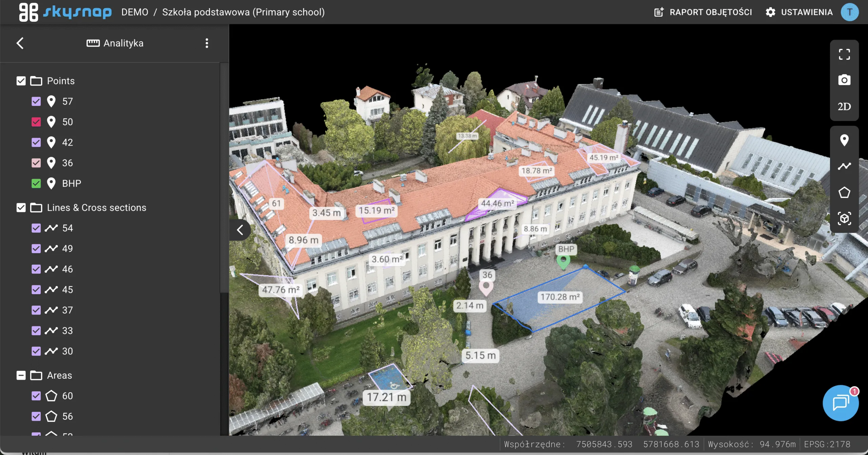Uncheck the Points folder checkbox
Viewport: 868px width, 455px height.
[21, 81]
